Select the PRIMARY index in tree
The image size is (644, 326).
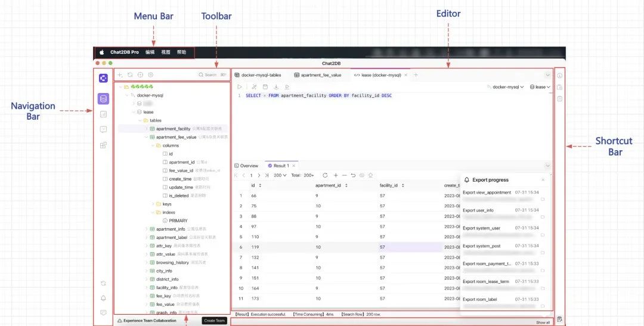click(178, 221)
